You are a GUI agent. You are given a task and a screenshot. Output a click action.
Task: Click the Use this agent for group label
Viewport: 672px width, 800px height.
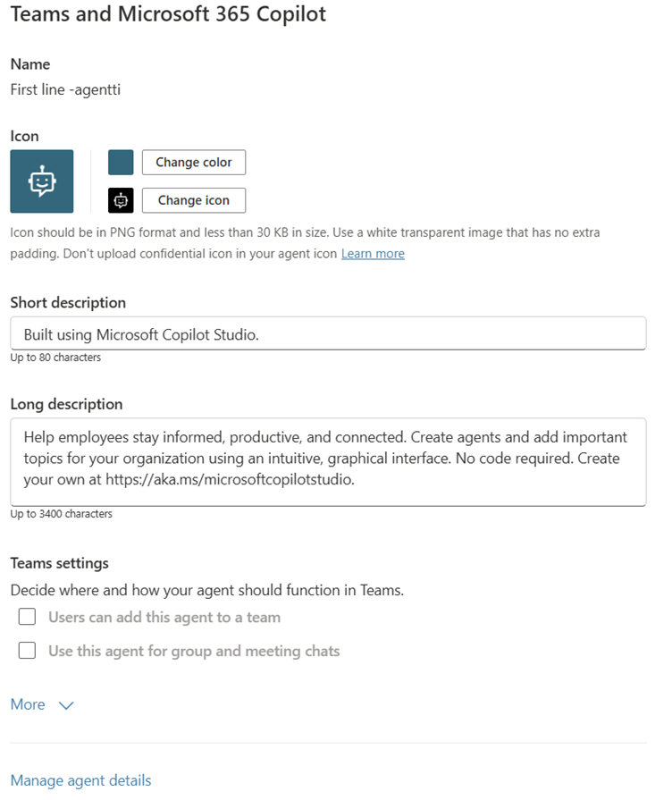(x=194, y=651)
